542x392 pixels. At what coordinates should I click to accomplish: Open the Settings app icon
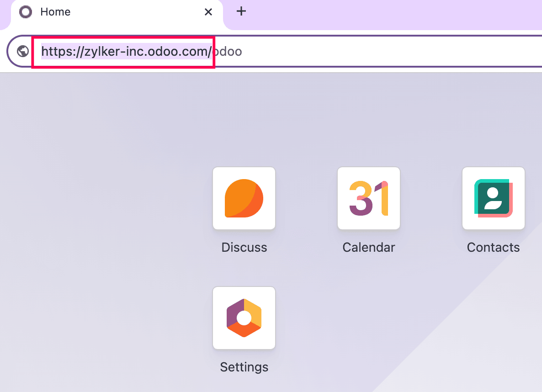click(x=244, y=318)
